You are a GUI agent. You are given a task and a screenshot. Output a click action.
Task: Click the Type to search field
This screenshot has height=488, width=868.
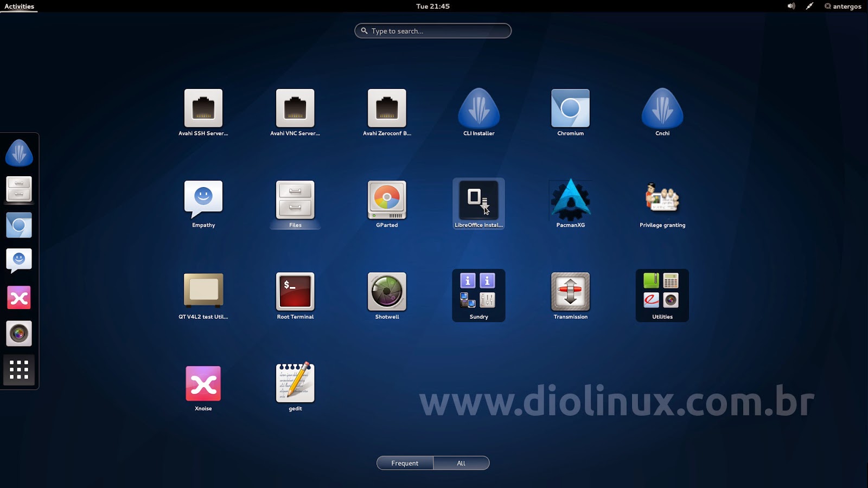pos(433,31)
